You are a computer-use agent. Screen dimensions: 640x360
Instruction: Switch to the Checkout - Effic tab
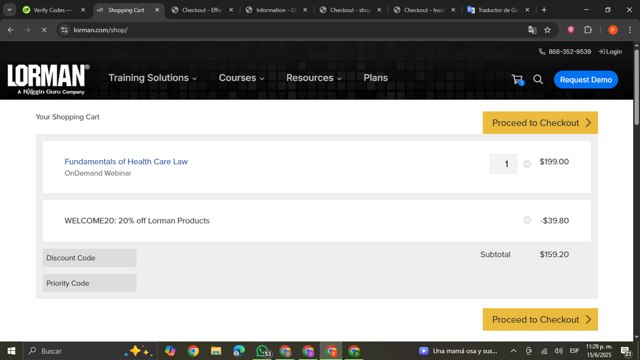202,10
